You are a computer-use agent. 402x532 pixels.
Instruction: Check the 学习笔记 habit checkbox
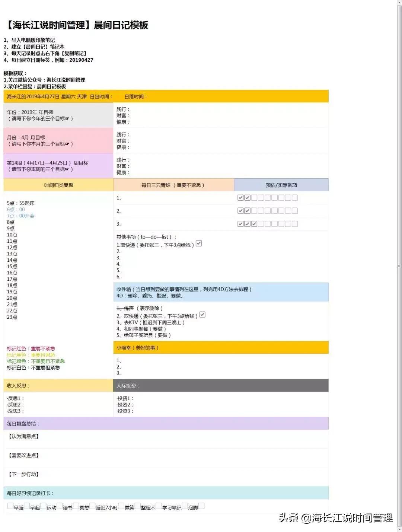pos(159,506)
